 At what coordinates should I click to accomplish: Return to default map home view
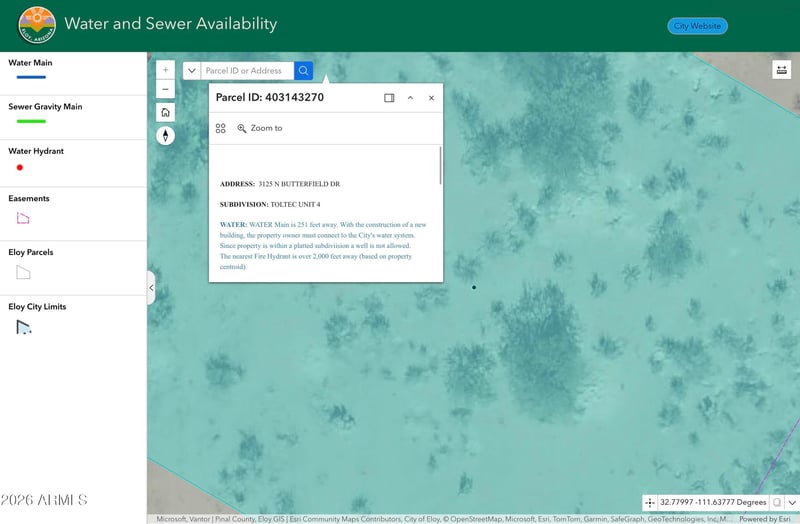(166, 112)
